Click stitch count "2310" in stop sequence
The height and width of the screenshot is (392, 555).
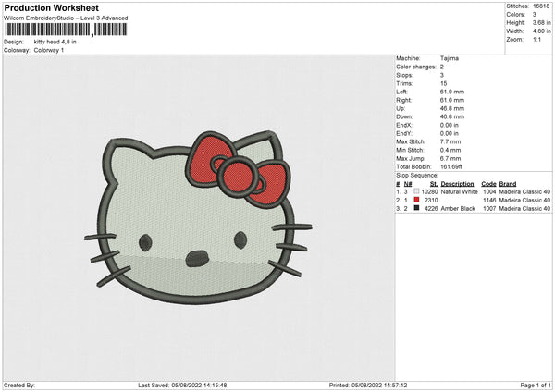431,201
